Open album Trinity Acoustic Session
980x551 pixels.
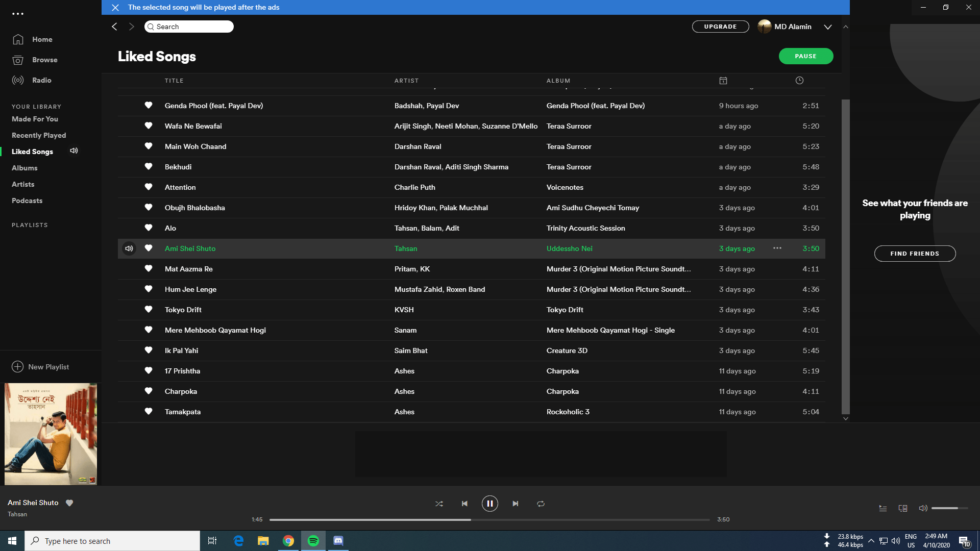pyautogui.click(x=585, y=228)
